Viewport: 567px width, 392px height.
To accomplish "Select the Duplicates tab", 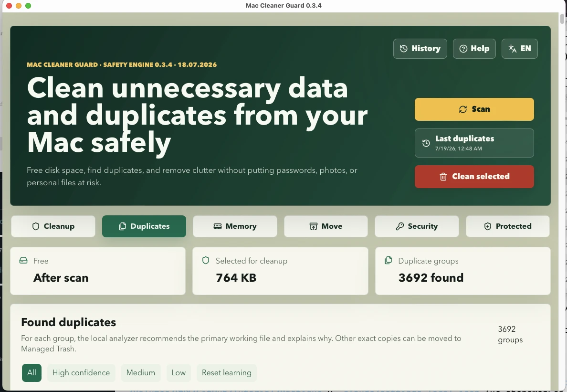I will click(144, 226).
